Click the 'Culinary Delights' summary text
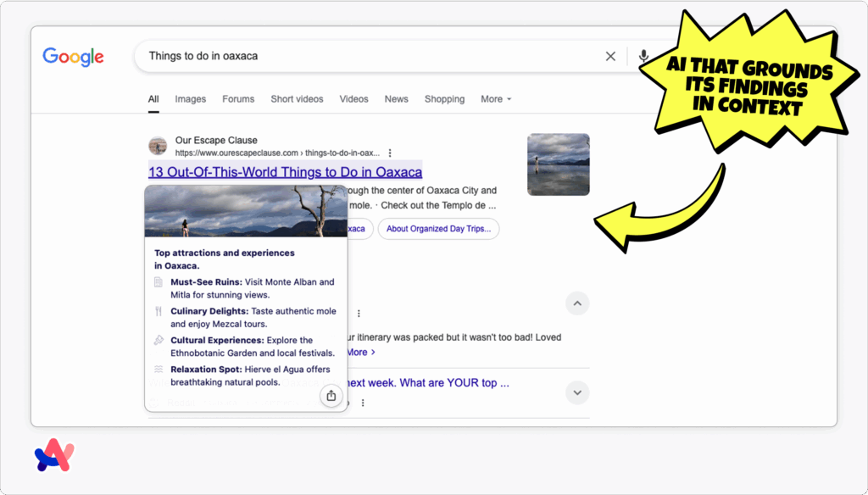This screenshot has height=495, width=868. point(253,318)
